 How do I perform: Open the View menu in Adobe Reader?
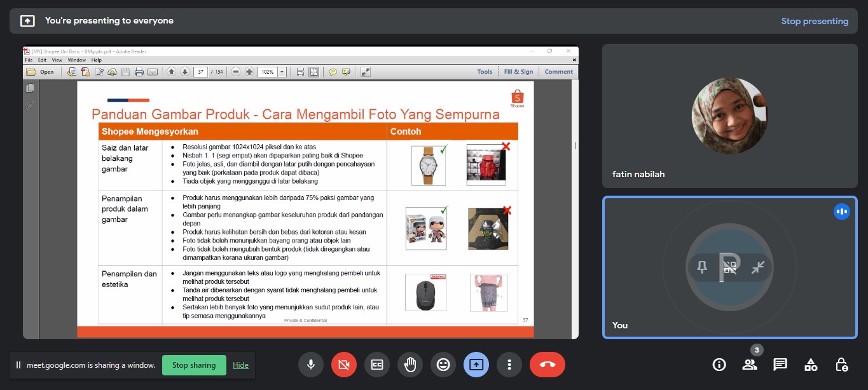[x=57, y=60]
